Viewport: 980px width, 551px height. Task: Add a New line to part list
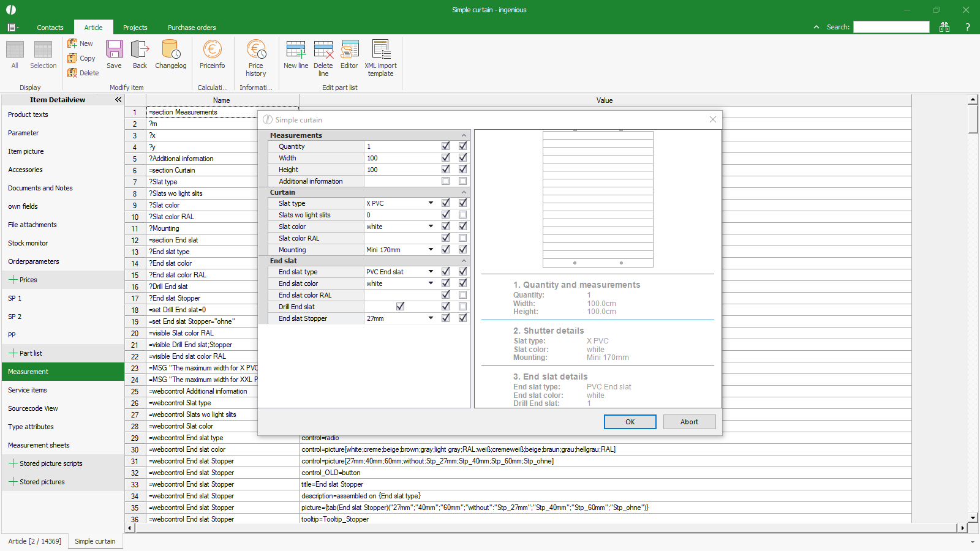[x=296, y=50]
